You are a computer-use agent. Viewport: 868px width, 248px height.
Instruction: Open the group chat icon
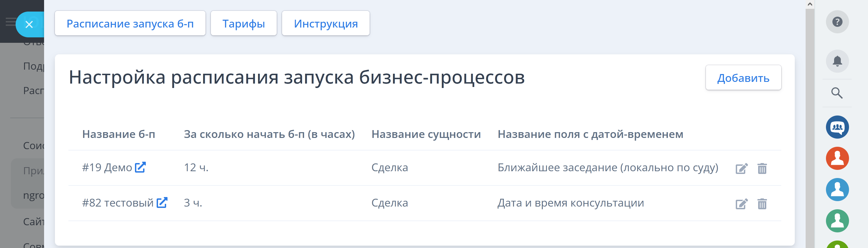837,127
